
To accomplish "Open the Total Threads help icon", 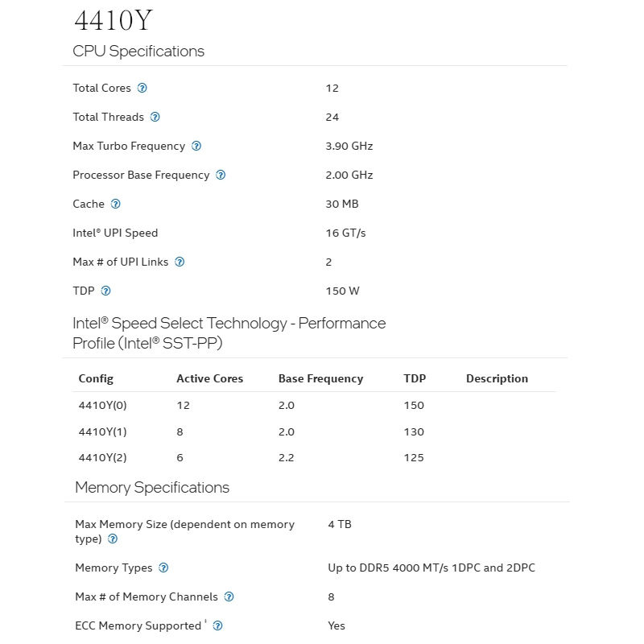I will (x=155, y=117).
